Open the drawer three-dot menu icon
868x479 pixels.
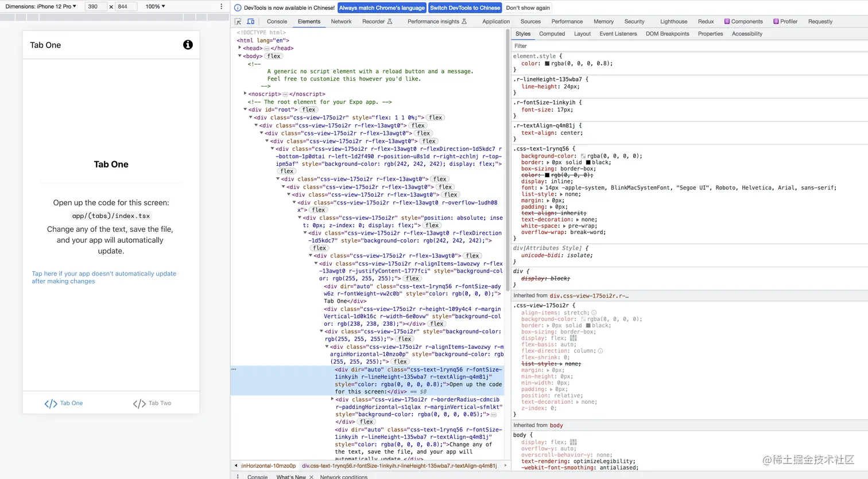[x=238, y=477]
